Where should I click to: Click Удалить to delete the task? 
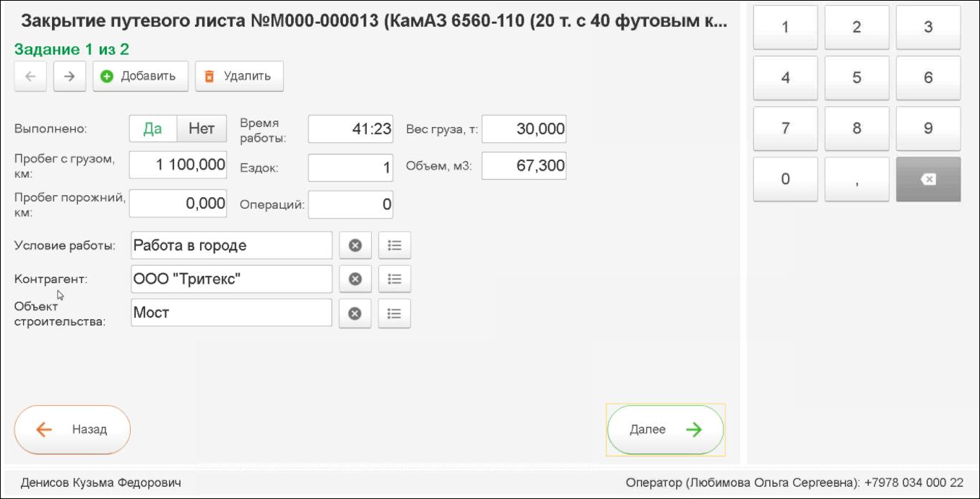coord(239,77)
